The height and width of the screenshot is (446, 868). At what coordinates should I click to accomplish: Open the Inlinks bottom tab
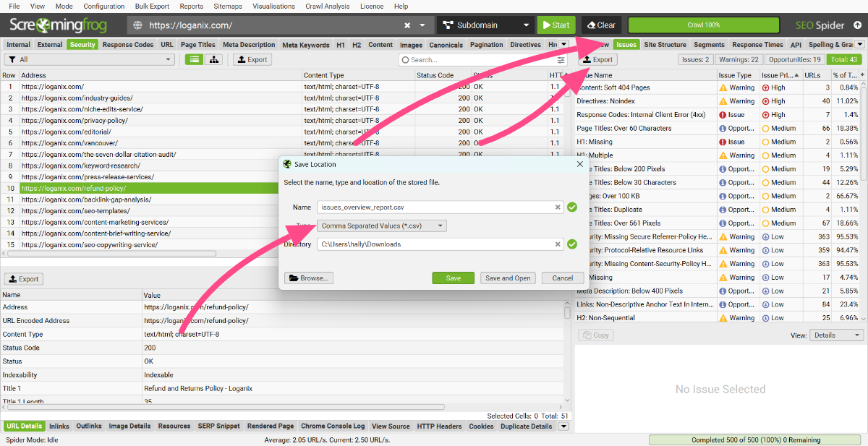click(59, 426)
